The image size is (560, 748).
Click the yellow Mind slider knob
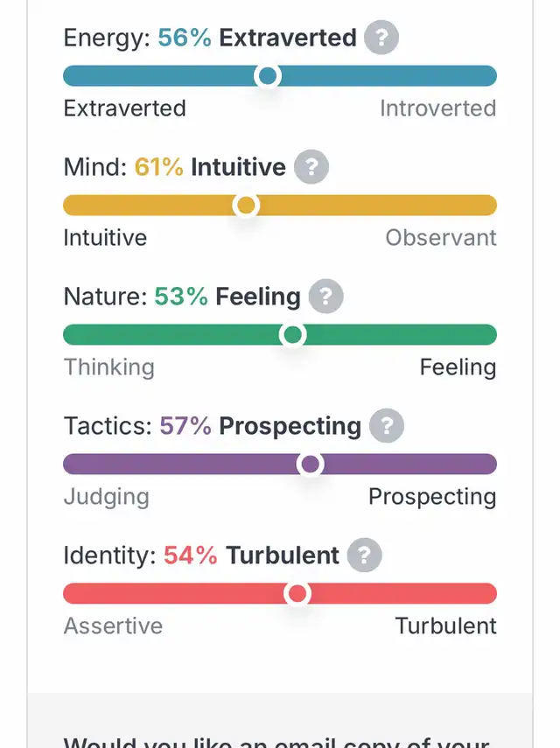[247, 206]
